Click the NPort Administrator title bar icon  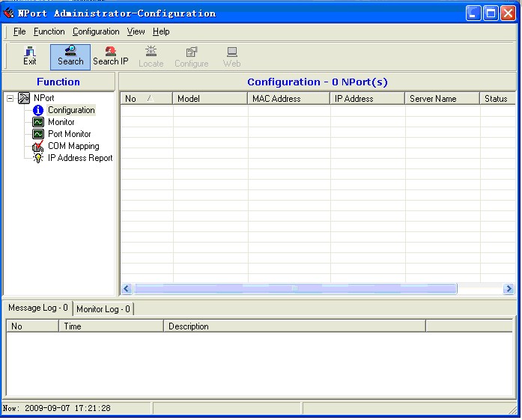[x=9, y=13]
